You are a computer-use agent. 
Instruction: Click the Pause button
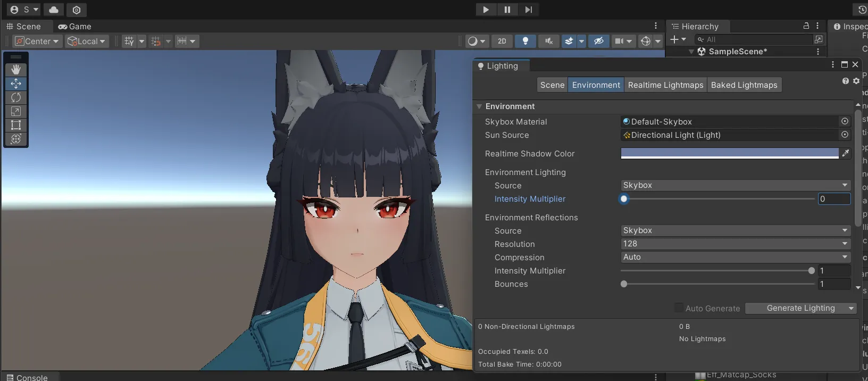coord(507,10)
